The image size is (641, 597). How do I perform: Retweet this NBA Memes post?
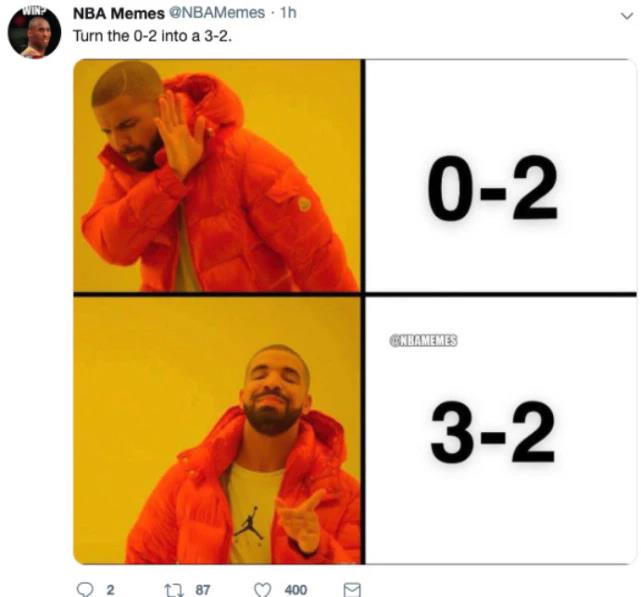(173, 590)
